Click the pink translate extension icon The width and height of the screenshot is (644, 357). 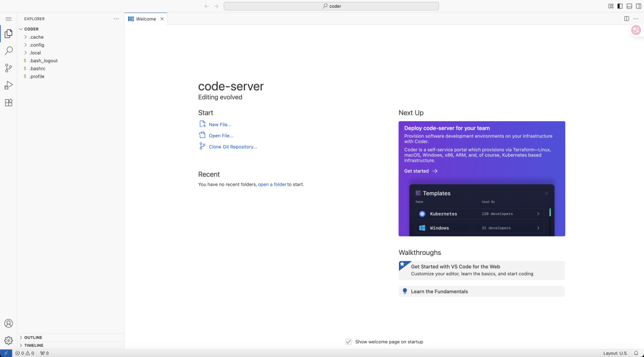tap(636, 30)
